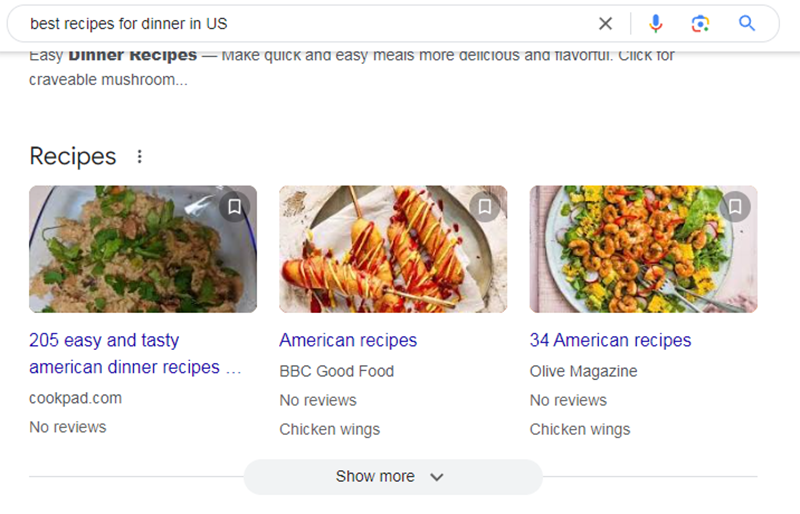Open Google Lens image search
Viewport: 800px width, 514px height.
pyautogui.click(x=700, y=23)
